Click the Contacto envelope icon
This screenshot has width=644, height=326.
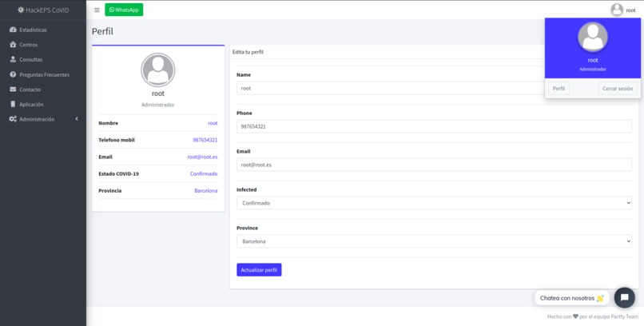point(13,89)
